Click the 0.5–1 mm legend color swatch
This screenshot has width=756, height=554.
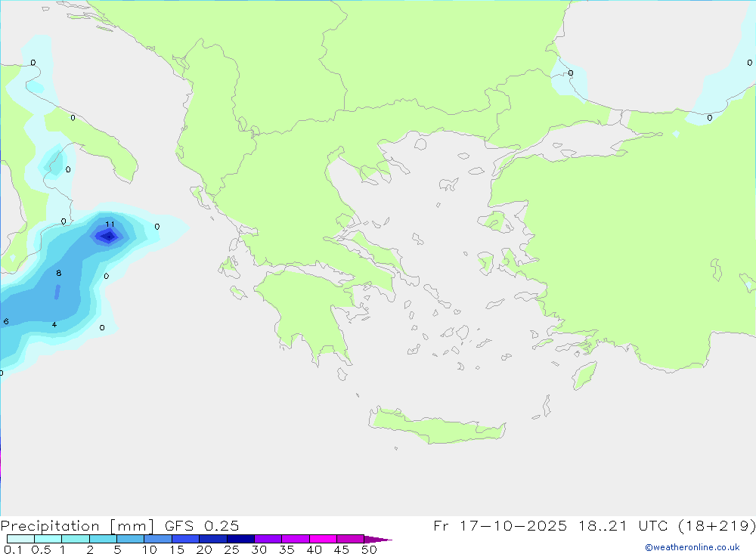tap(48, 539)
